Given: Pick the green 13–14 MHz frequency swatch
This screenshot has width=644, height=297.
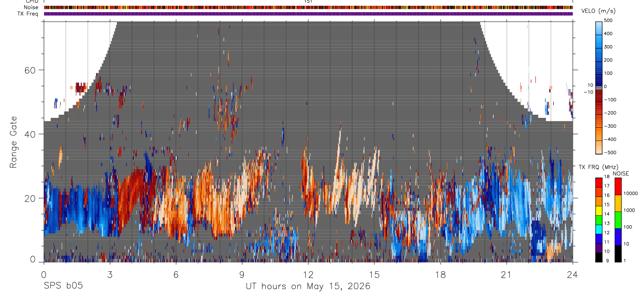Looking at the screenshot, I should click(598, 219).
